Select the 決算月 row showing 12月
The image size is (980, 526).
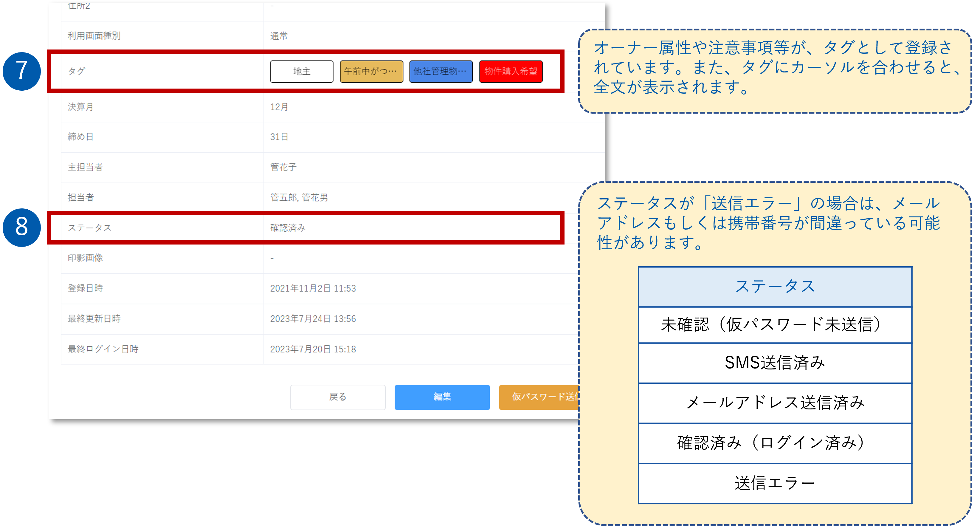[x=279, y=107]
